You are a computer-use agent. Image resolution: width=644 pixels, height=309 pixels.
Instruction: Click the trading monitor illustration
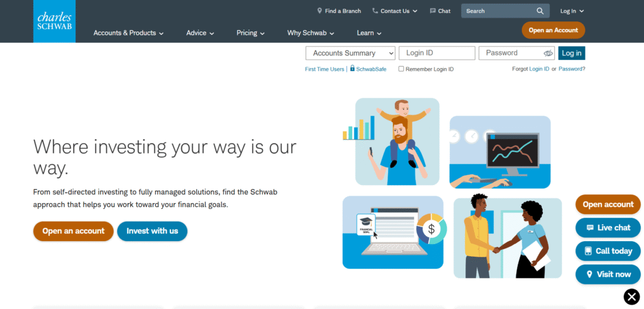(500, 152)
